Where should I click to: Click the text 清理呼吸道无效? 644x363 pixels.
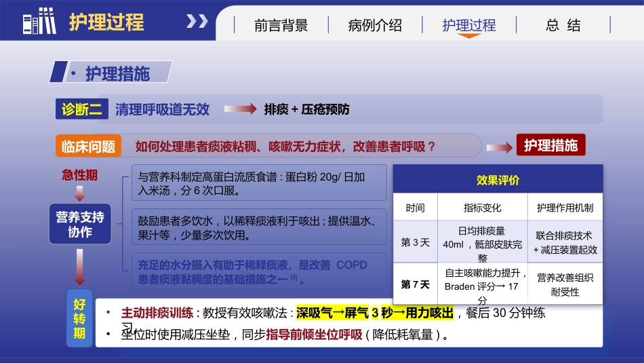162,109
